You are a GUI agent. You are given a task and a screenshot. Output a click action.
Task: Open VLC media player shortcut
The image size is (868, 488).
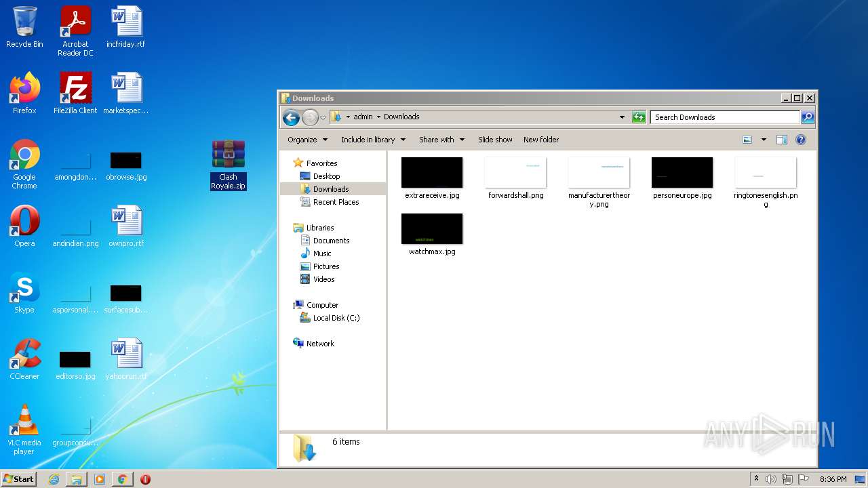(x=24, y=430)
